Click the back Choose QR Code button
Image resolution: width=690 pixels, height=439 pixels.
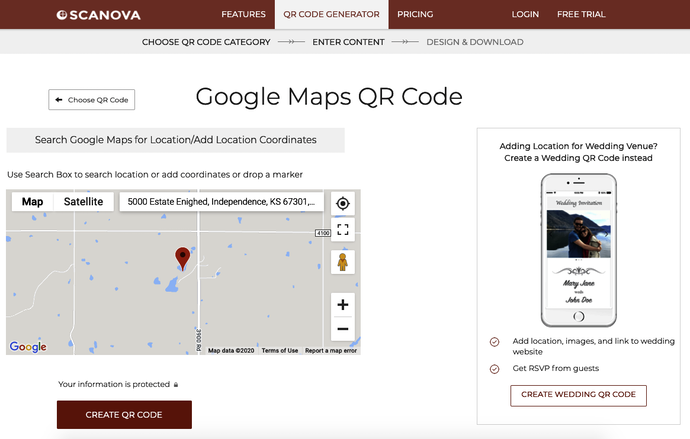[x=92, y=100]
